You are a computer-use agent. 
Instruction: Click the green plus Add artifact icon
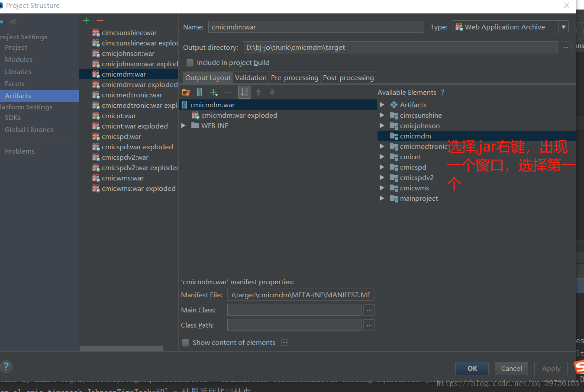pos(86,20)
